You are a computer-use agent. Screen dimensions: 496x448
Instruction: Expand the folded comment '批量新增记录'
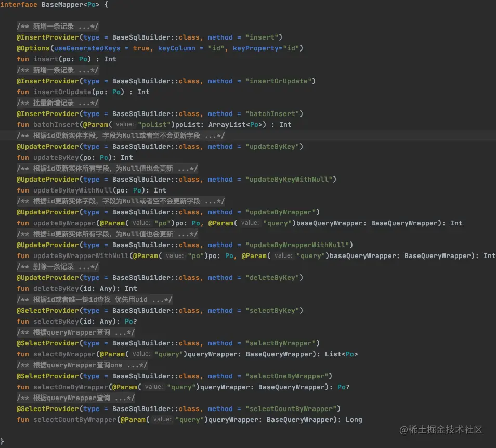[57, 103]
